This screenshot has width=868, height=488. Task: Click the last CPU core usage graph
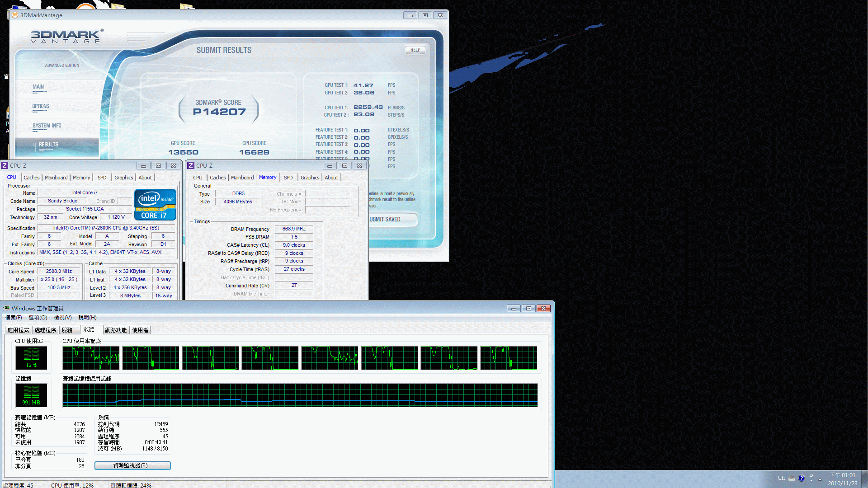pyautogui.click(x=509, y=358)
